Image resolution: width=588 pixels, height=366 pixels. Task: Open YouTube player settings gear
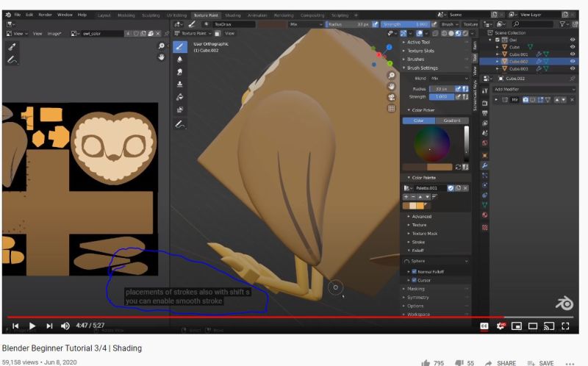pos(501,326)
